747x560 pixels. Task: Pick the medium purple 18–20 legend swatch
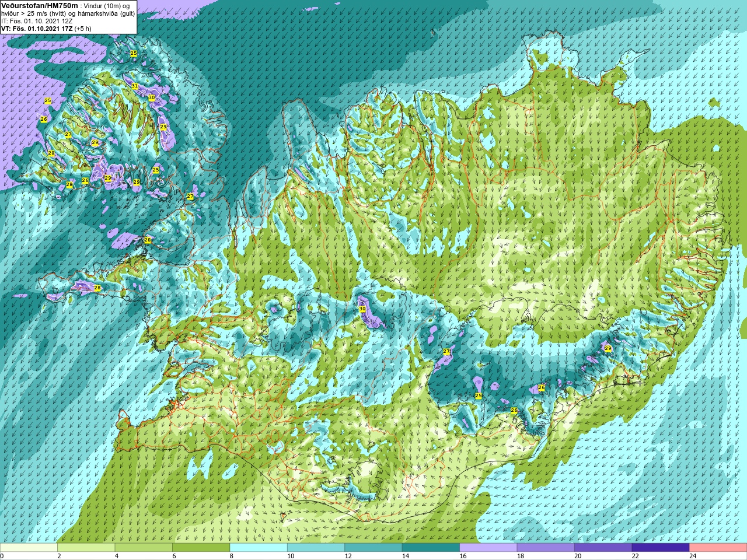546,548
